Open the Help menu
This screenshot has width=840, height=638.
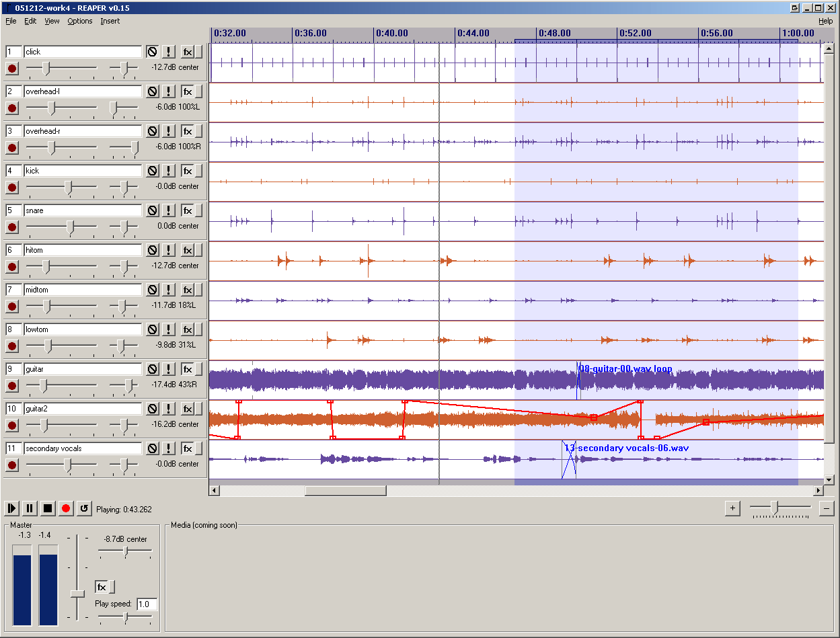[x=825, y=21]
